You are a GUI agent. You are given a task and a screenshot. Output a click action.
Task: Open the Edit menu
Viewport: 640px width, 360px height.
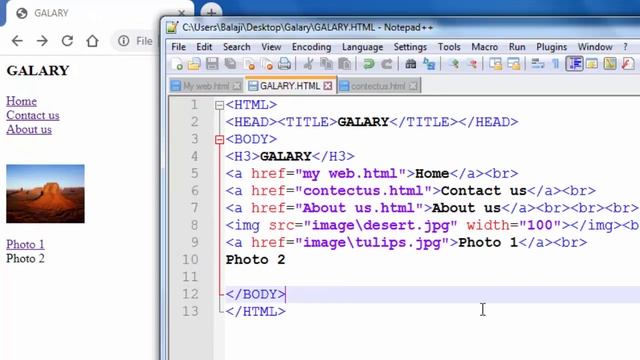(x=204, y=47)
